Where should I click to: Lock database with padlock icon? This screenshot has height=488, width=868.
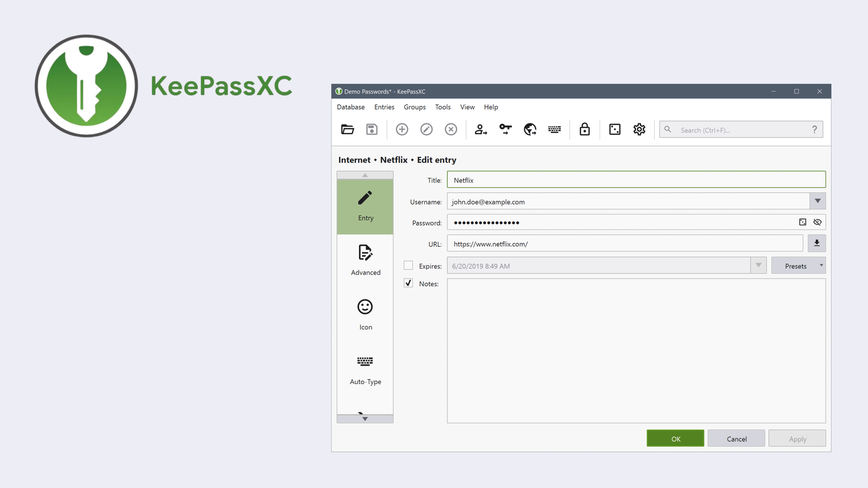tap(584, 129)
